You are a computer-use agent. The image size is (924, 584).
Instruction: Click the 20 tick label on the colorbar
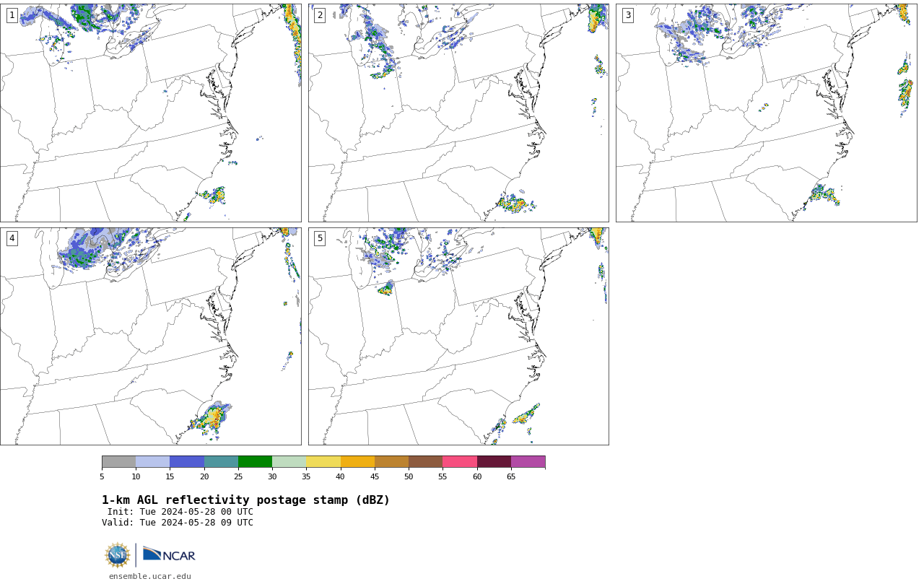point(204,476)
